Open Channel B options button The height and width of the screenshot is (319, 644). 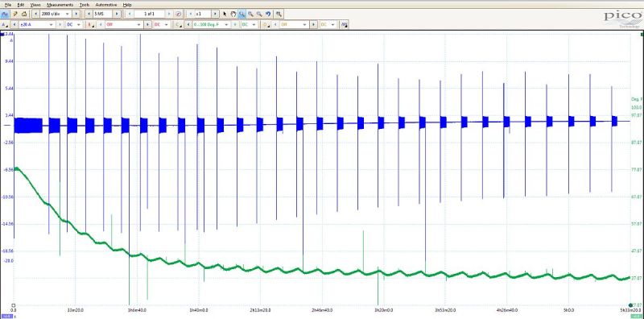coord(90,25)
